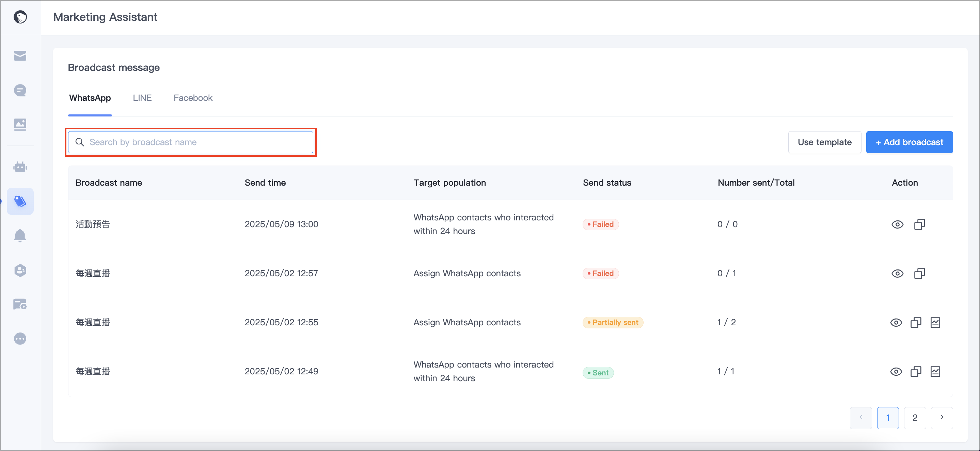Viewport: 980px width, 451px height.
Task: View the Failed 每週直播 broadcast from 12:57
Action: pyautogui.click(x=897, y=273)
